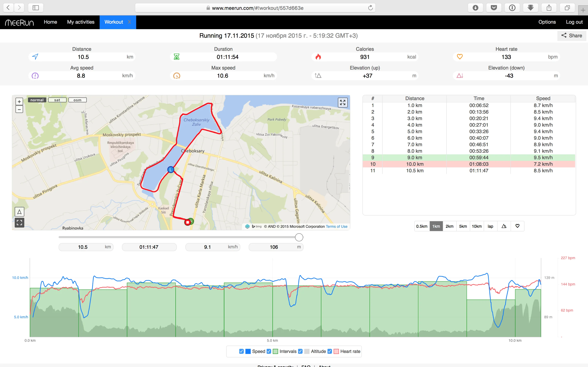This screenshot has width=588, height=367.
Task: Switch map layer to osm
Action: tap(77, 100)
